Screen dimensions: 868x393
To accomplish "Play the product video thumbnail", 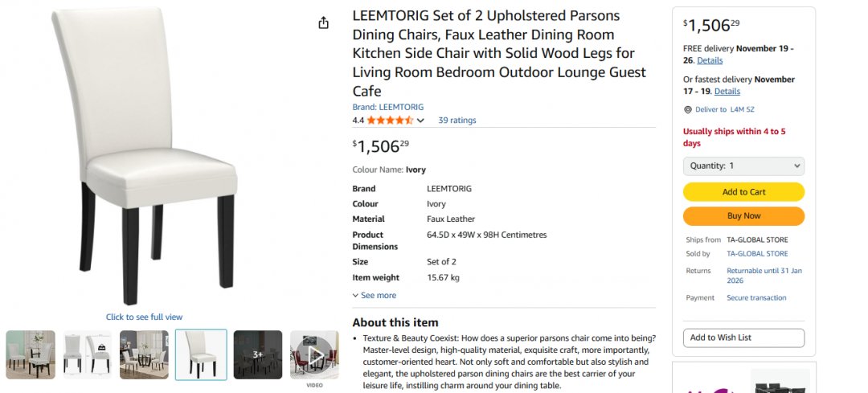I will tap(314, 354).
